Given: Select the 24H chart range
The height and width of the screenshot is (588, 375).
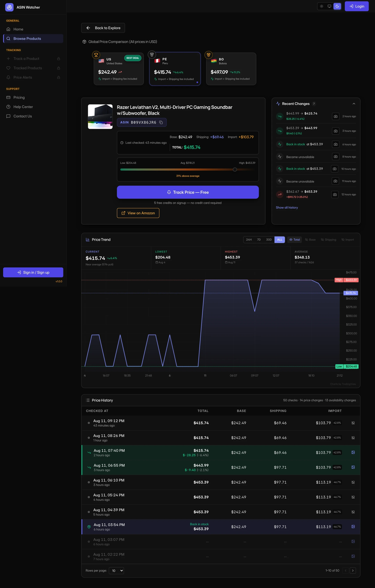Looking at the screenshot, I should (249, 240).
